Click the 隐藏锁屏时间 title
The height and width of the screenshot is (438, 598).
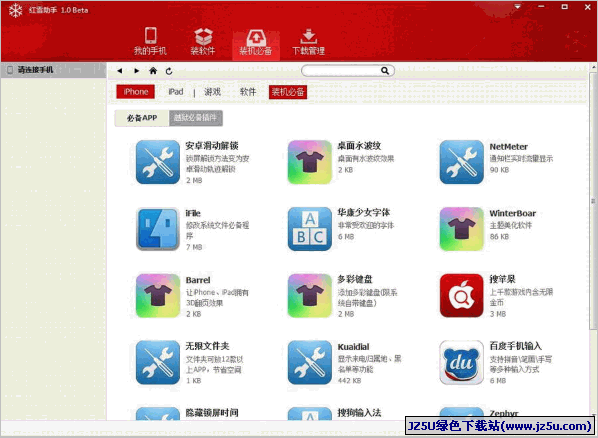pyautogui.click(x=212, y=413)
